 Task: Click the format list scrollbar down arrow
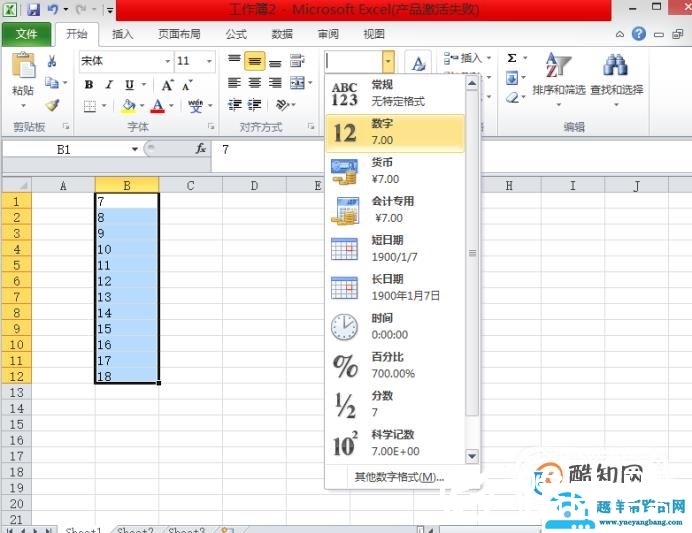[x=472, y=456]
